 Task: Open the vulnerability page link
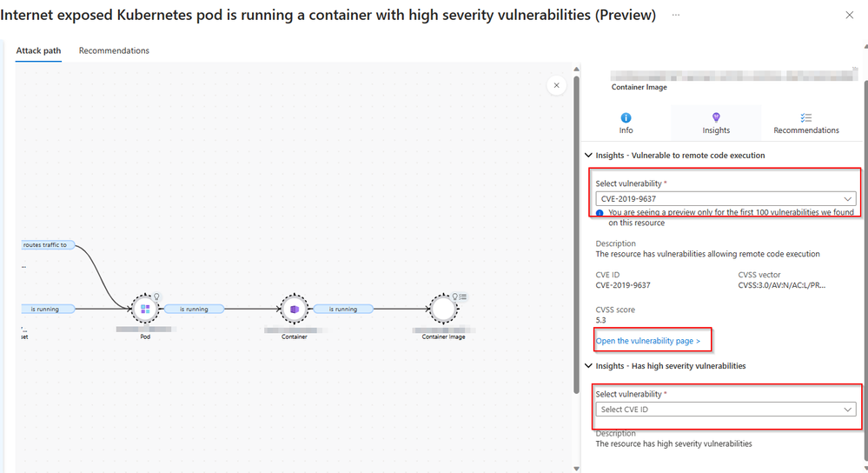[x=647, y=341]
